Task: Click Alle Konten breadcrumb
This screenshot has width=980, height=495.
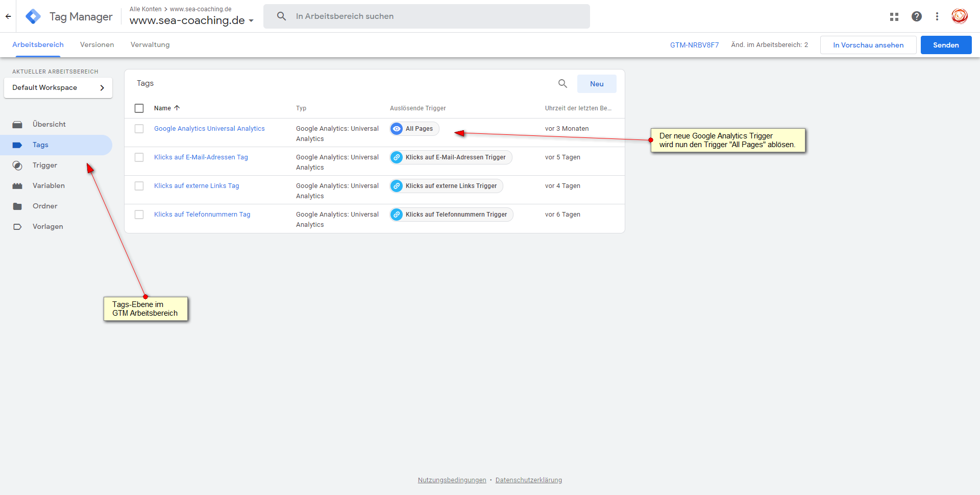Action: (x=145, y=9)
